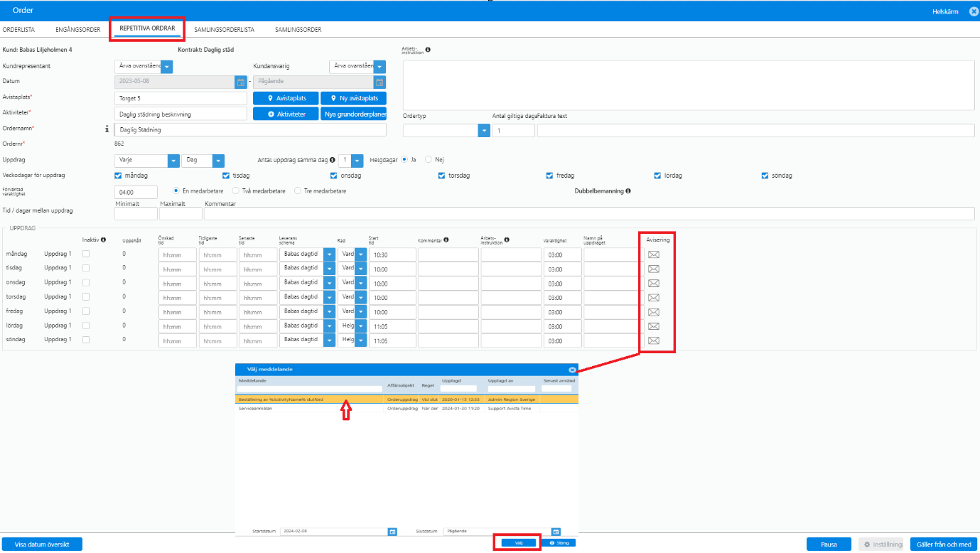This screenshot has height=553, width=980.
Task: Expand the Kundrepresentant dropdown
Action: 167,66
